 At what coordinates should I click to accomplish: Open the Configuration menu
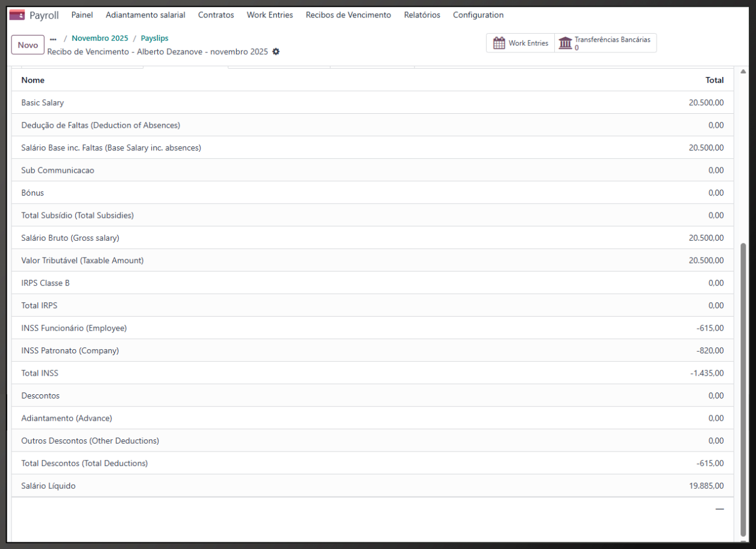[x=478, y=15]
